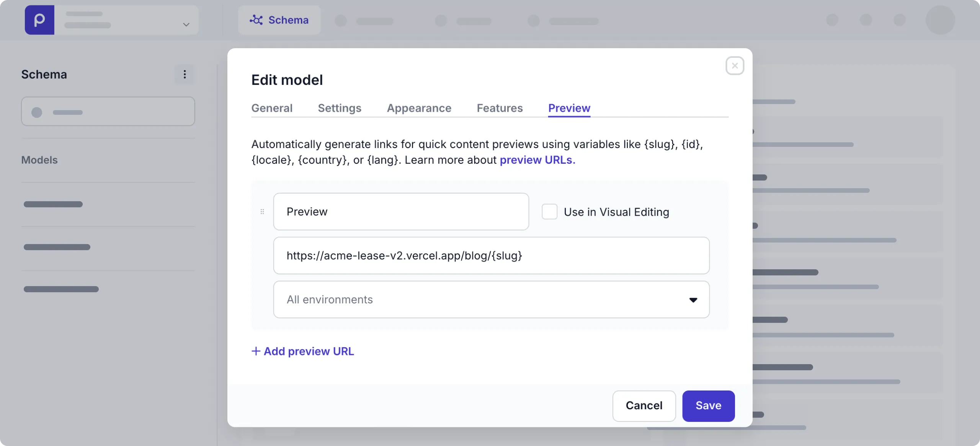Open the Schema tab in top navigation
This screenshot has height=446, width=980.
coord(279,20)
